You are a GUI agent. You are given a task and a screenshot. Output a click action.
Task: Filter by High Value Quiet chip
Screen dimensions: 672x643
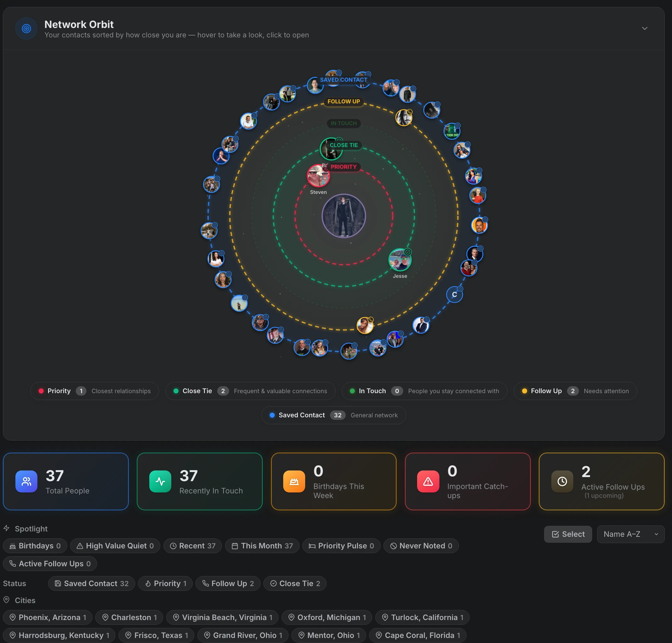click(x=115, y=546)
